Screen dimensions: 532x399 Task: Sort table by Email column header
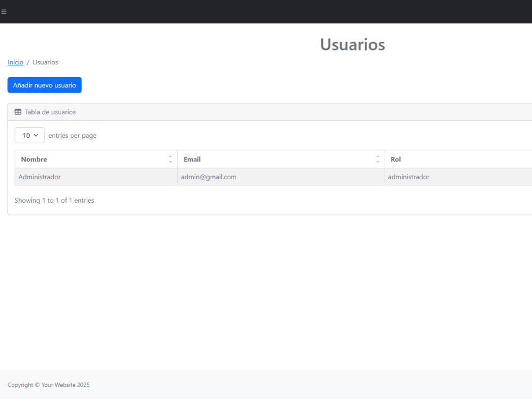pyautogui.click(x=281, y=159)
